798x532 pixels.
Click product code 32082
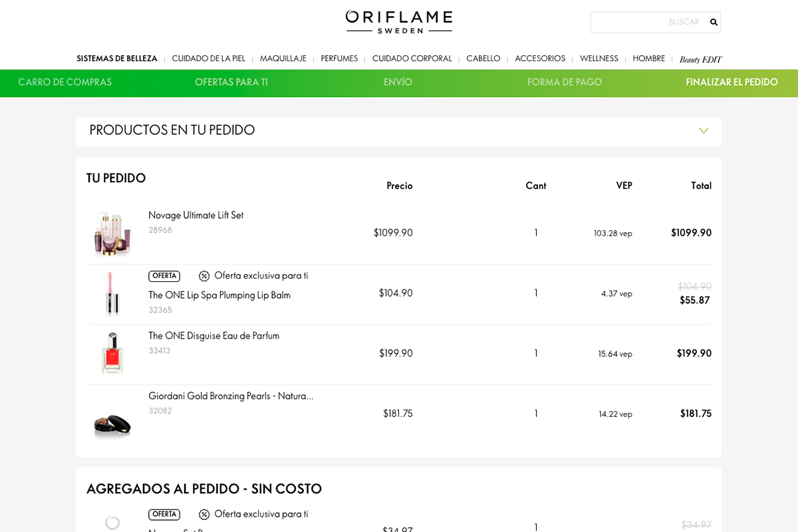tap(160, 411)
